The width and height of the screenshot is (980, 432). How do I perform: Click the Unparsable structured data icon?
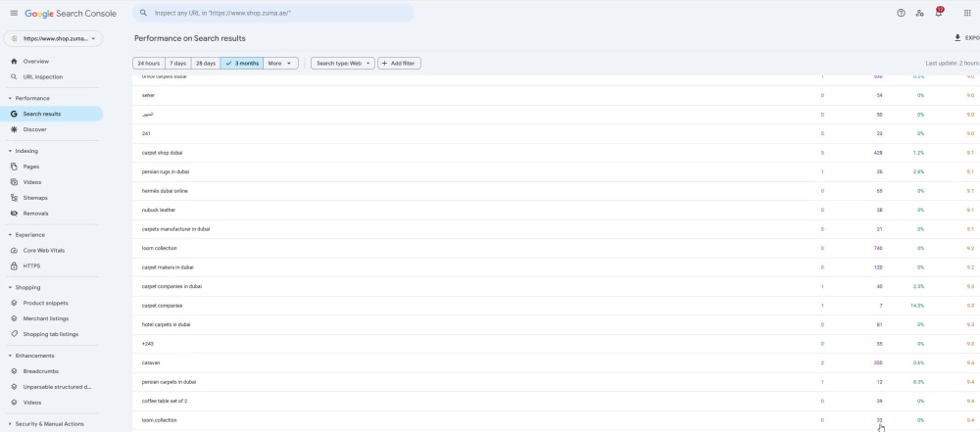click(14, 387)
